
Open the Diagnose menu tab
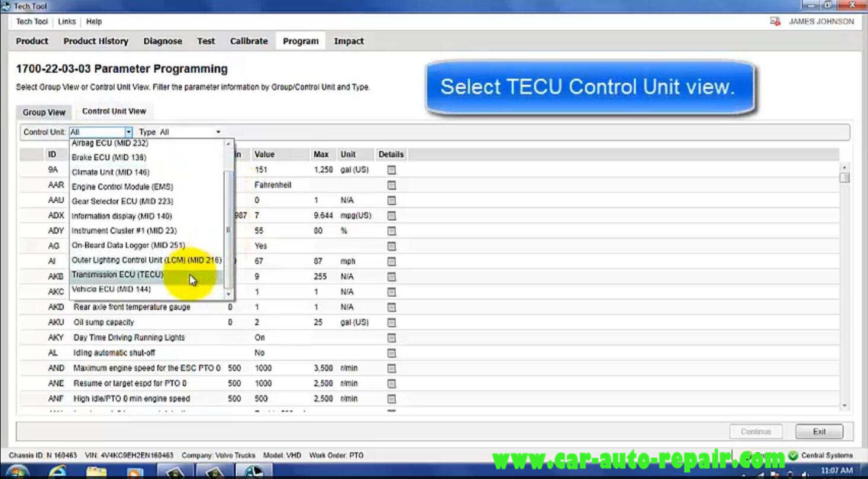click(163, 41)
